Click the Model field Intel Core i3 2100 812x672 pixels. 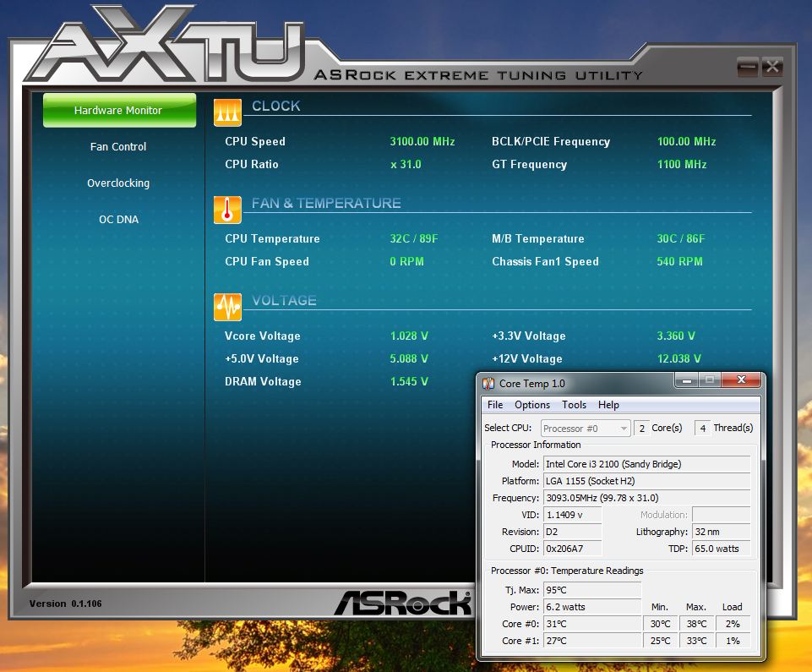[x=646, y=464]
